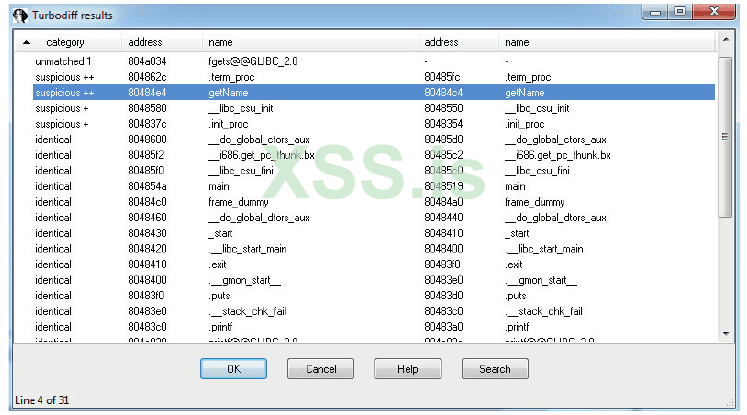The width and height of the screenshot is (747, 415).
Task: Click address 80485fc in second address column
Action: [x=443, y=77]
